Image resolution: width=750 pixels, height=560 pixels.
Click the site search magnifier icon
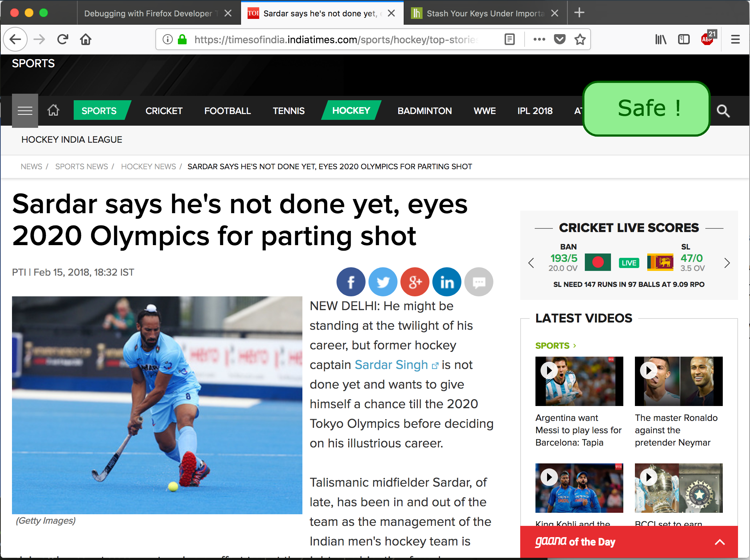(x=723, y=111)
